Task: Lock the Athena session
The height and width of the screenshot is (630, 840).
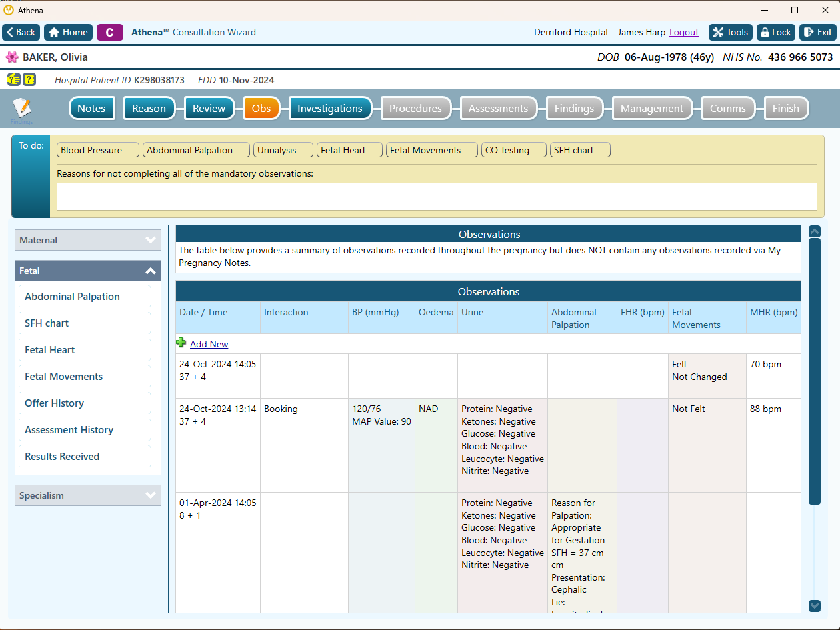Action: (776, 32)
